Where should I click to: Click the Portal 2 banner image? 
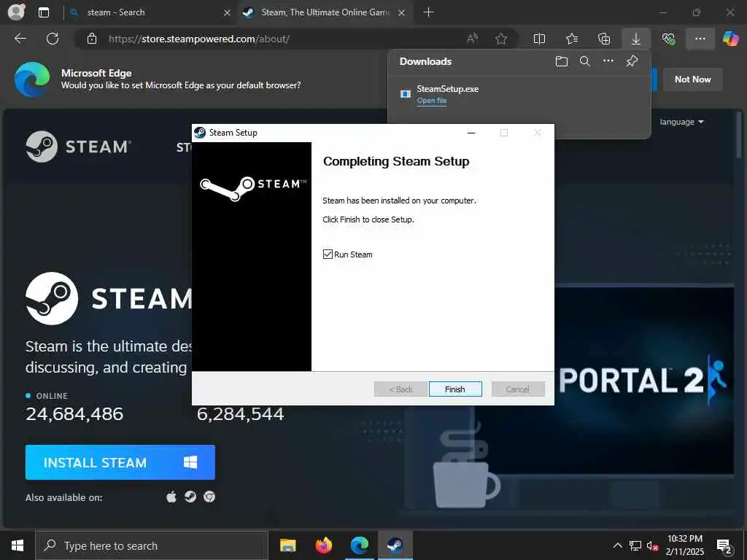click(645, 381)
